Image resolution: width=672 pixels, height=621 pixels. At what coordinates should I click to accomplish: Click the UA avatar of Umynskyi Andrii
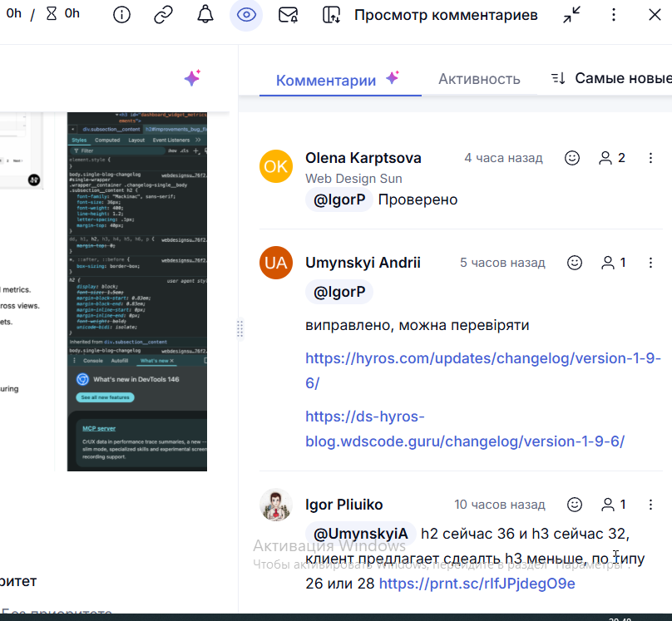click(x=276, y=263)
